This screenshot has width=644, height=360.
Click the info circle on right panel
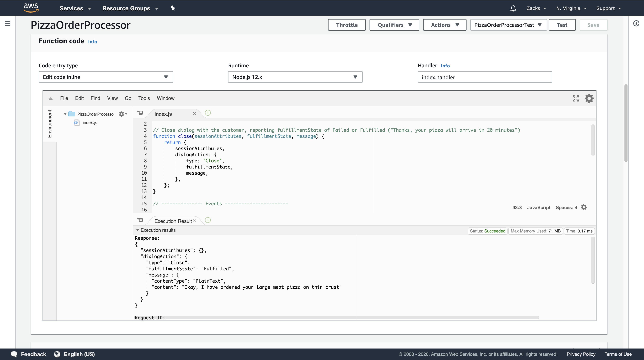click(636, 24)
